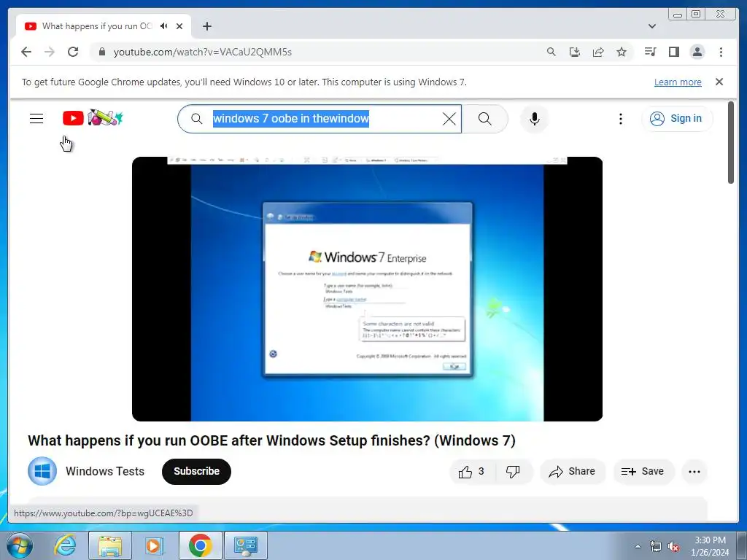The width and height of the screenshot is (747, 560).
Task: Dismiss the Chrome update notification bar
Action: click(719, 82)
